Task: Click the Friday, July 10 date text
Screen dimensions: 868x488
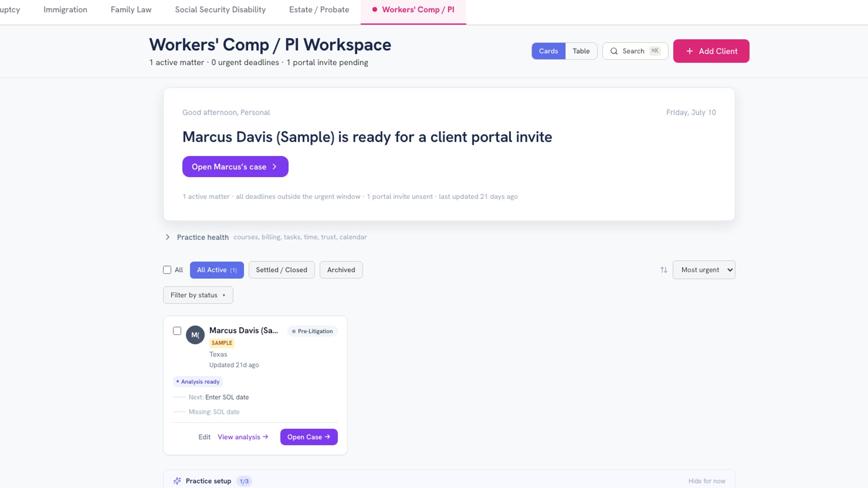Action: [x=691, y=113]
